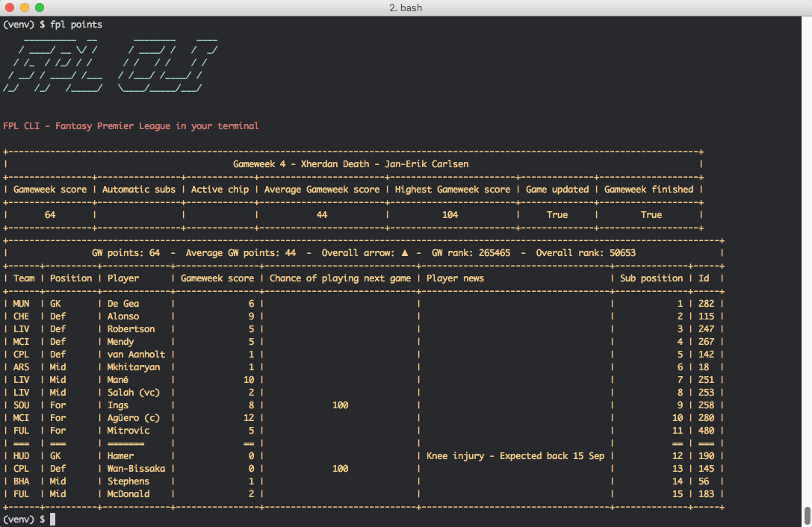Click player name 'Agüero (c)'
The image size is (812, 527).
coord(134,418)
